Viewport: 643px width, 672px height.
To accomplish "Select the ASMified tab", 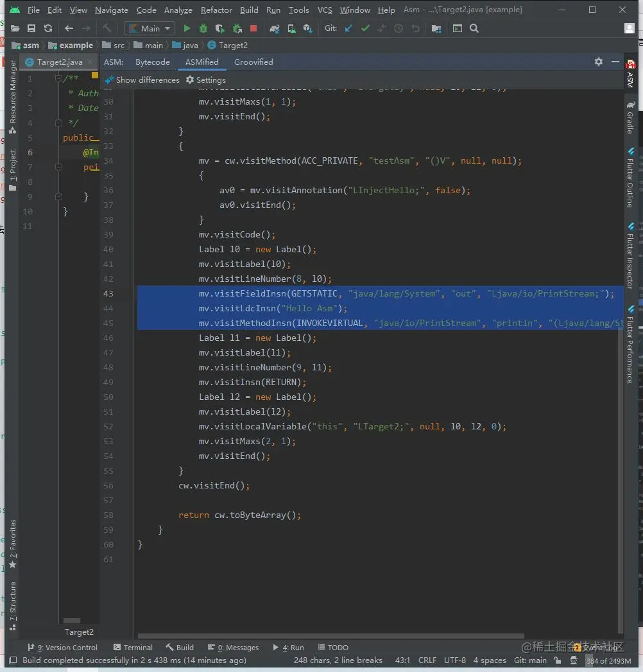I will [201, 62].
